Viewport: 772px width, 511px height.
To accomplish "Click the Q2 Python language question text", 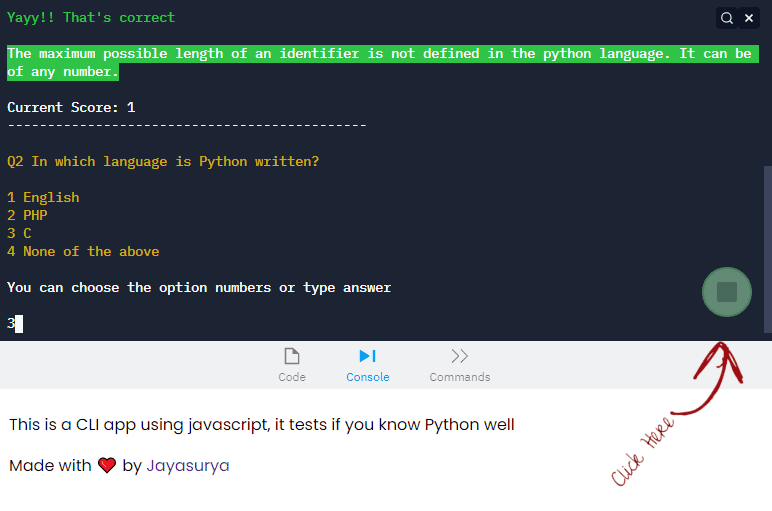I will tap(177, 162).
